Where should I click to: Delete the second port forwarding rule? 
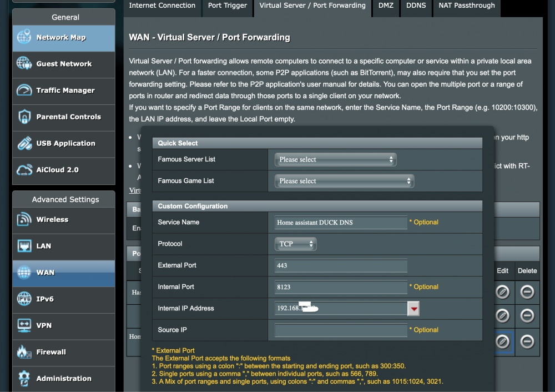pos(527,315)
